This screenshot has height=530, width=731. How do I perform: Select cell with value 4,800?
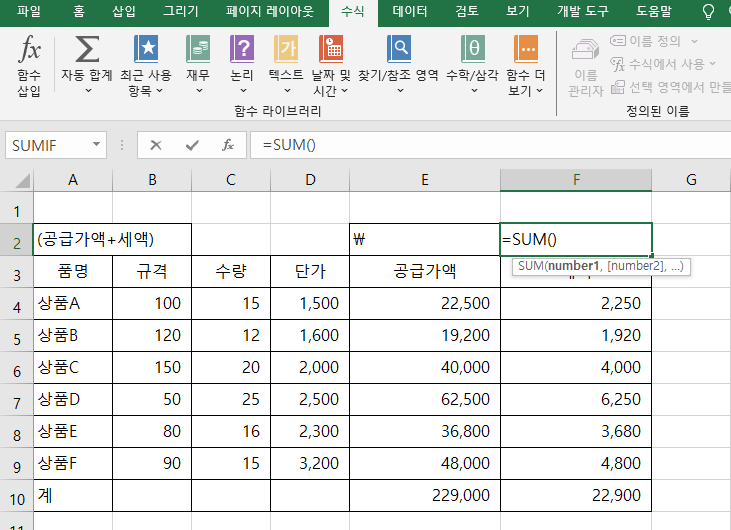(576, 463)
